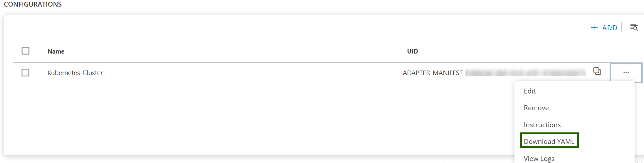Sort by the Name column header
The height and width of the screenshot is (163, 644).
coord(56,51)
